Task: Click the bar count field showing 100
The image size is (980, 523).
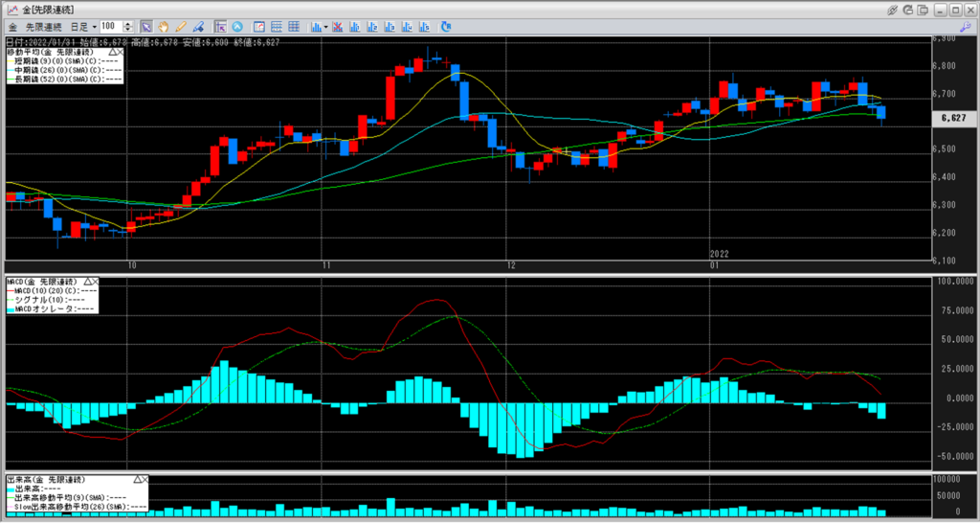Action: tap(108, 26)
